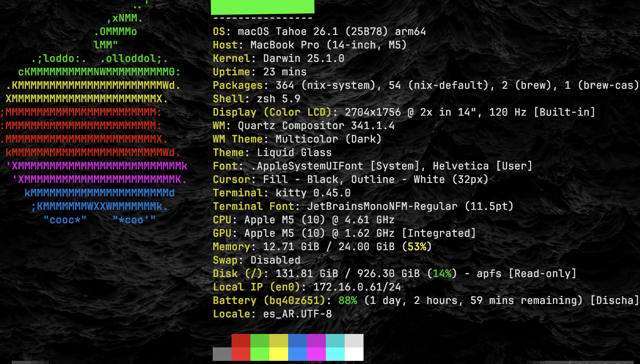The width and height of the screenshot is (640, 364).
Task: Click the bright pink magenta palette block
Action: [316, 354]
